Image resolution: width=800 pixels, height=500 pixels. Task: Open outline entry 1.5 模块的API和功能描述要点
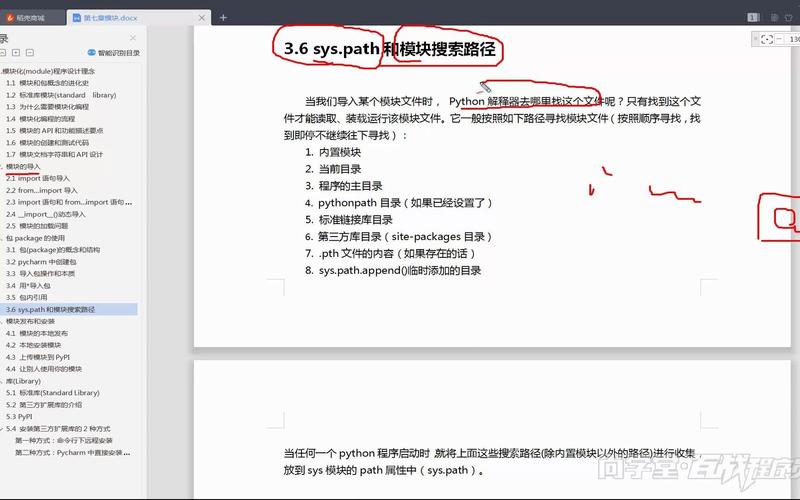point(55,131)
